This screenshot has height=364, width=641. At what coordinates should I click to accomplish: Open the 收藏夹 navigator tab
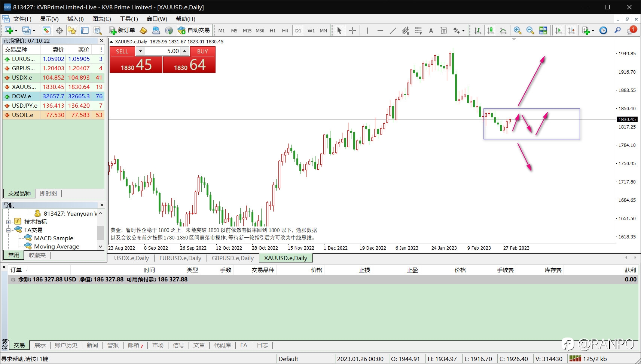(37, 255)
